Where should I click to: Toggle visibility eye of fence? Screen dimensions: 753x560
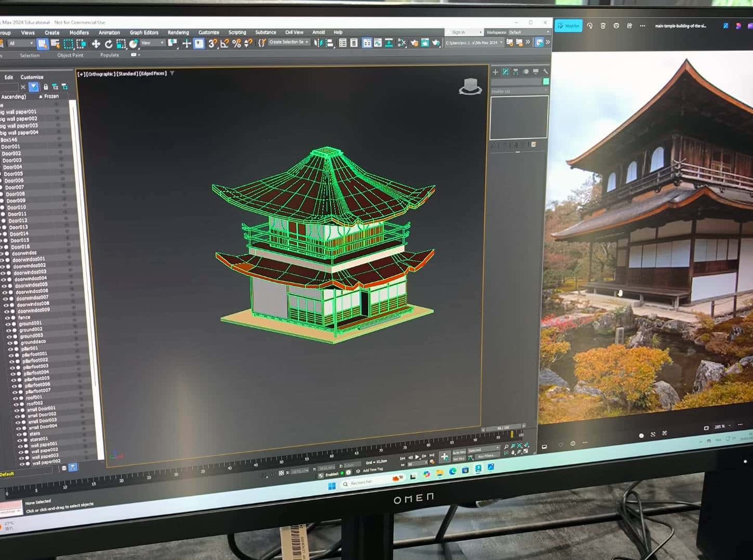(6, 317)
